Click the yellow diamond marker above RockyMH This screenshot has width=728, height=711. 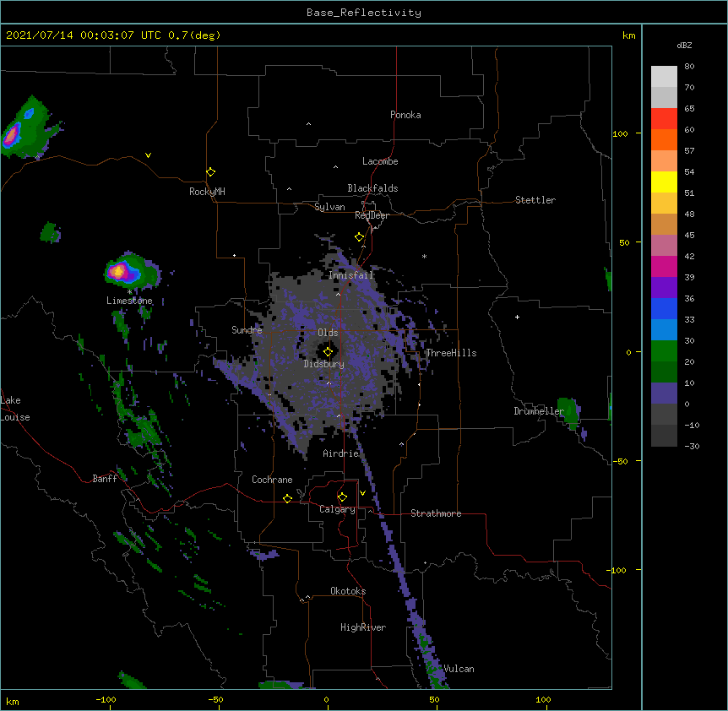pyautogui.click(x=210, y=172)
